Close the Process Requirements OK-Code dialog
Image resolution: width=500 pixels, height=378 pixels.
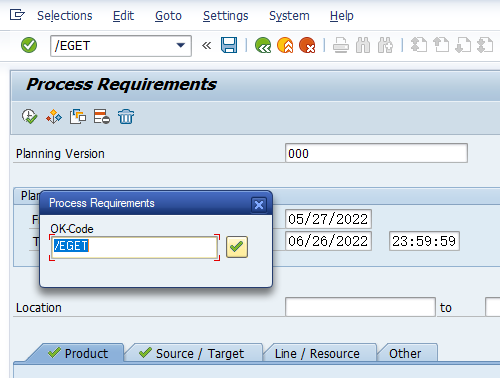tap(259, 205)
